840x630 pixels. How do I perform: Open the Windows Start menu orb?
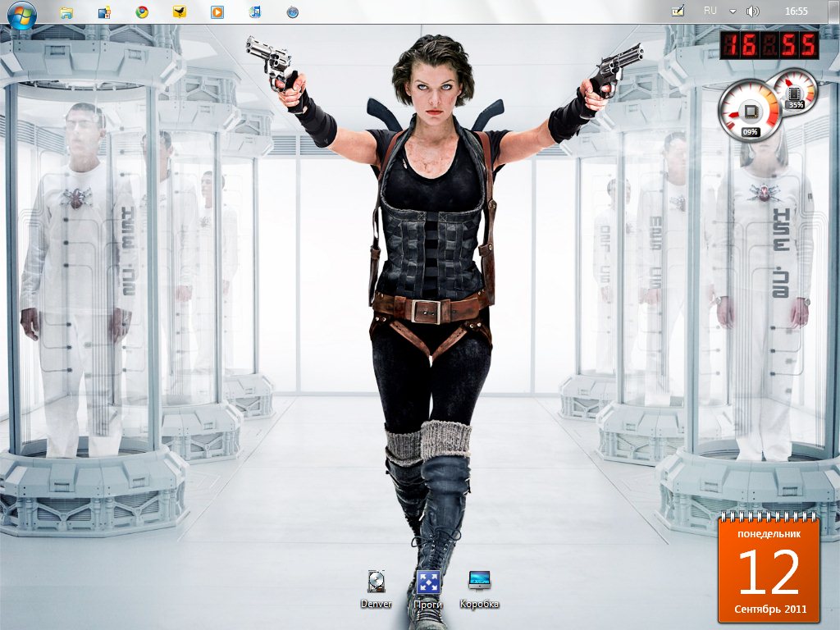pyautogui.click(x=21, y=12)
